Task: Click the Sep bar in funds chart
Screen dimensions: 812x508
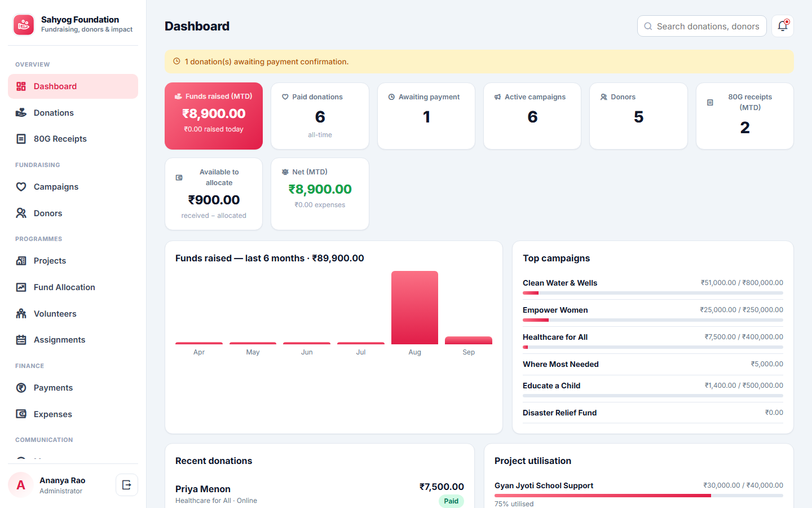Action: [x=469, y=340]
